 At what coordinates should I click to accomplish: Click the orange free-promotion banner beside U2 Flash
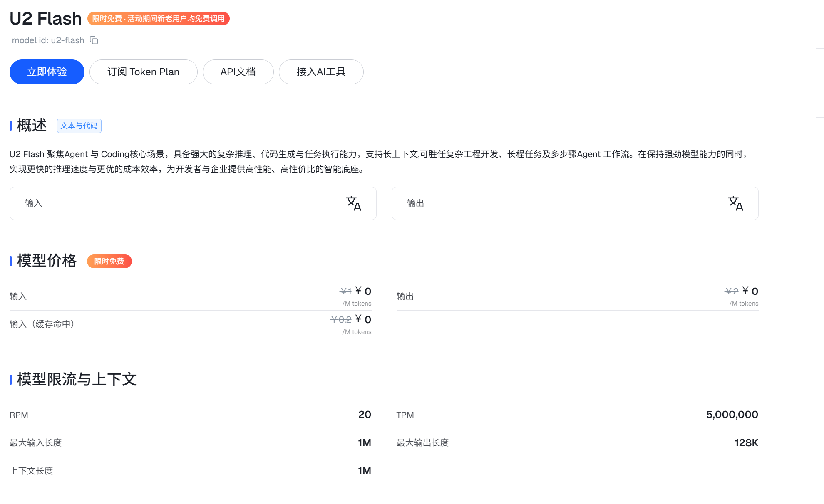(159, 18)
